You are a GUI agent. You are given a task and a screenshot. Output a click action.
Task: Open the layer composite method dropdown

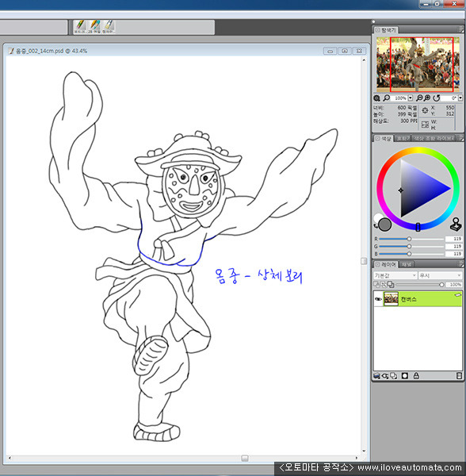tap(395, 275)
